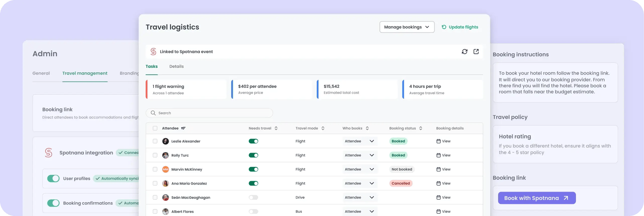Image resolution: width=644 pixels, height=216 pixels.
Task: Click Update flights button
Action: point(460,27)
